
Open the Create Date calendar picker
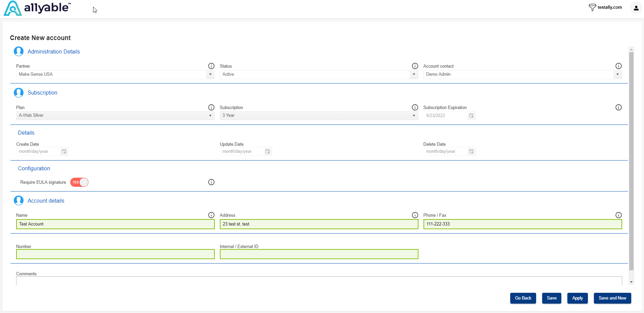pyautogui.click(x=64, y=151)
